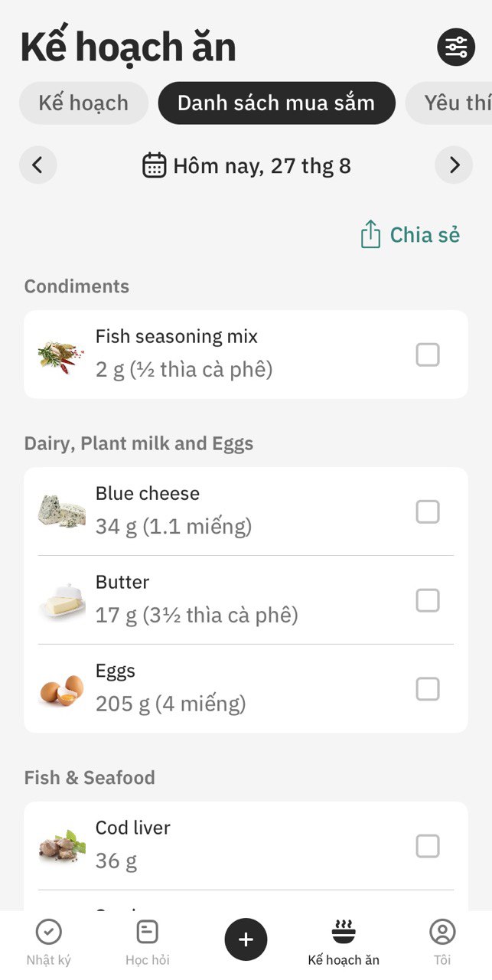Tap the Eggs product thumbnail
This screenshot has height=980, width=492.
61,689
